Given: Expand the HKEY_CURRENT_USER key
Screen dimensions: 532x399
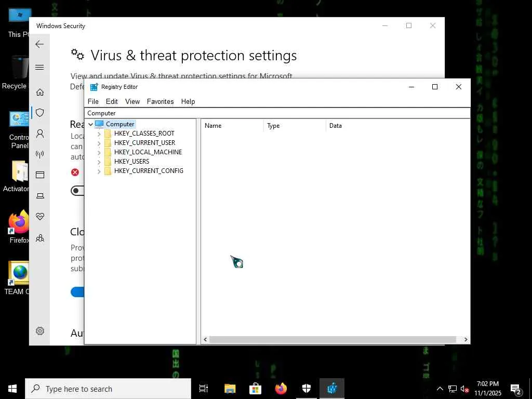Looking at the screenshot, I should 99,143.
